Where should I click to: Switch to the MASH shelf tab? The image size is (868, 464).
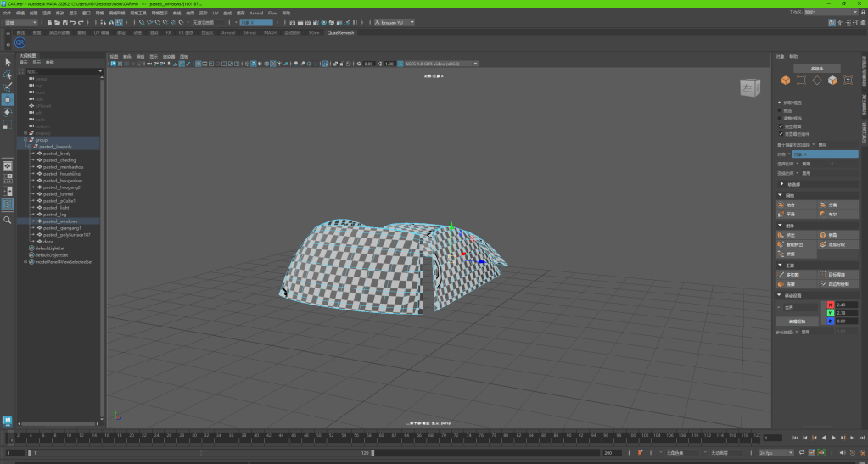pyautogui.click(x=270, y=32)
